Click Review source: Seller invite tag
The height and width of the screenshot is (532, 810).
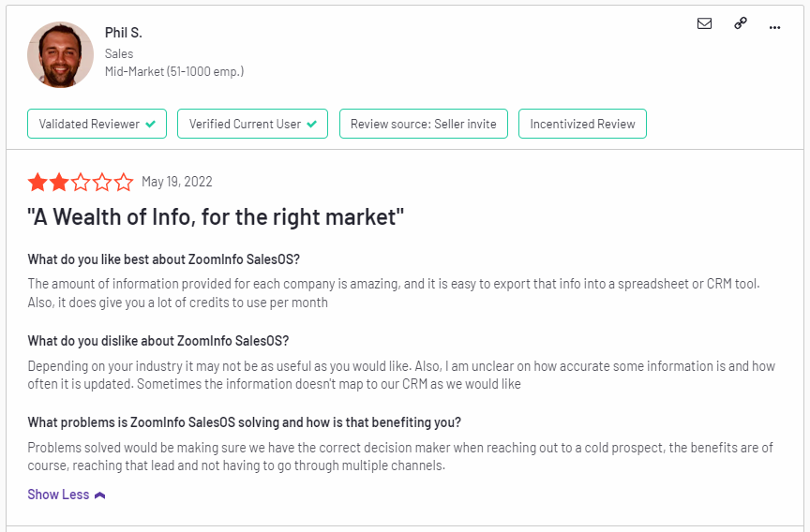[x=424, y=124]
